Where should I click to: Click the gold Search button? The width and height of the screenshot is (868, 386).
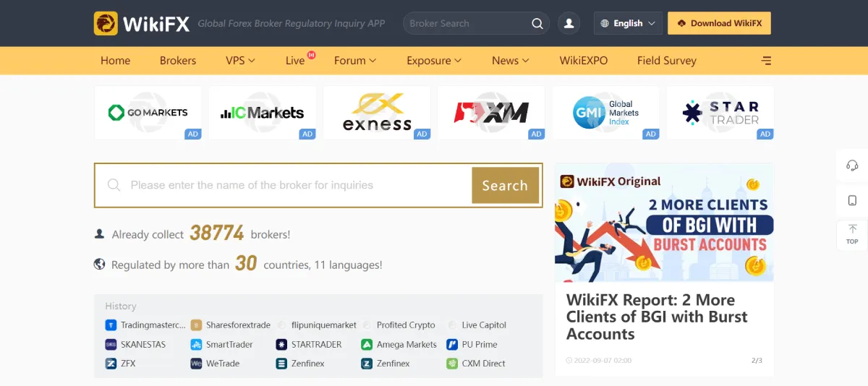pos(505,186)
